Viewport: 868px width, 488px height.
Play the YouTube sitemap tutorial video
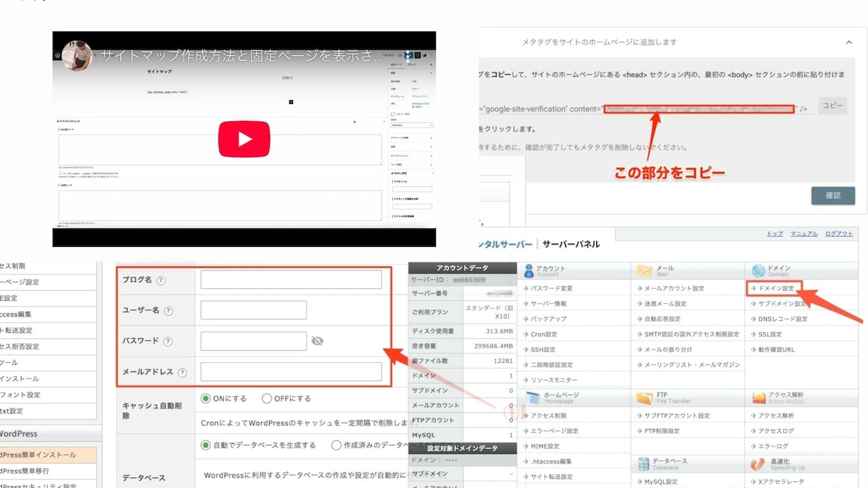tap(244, 139)
